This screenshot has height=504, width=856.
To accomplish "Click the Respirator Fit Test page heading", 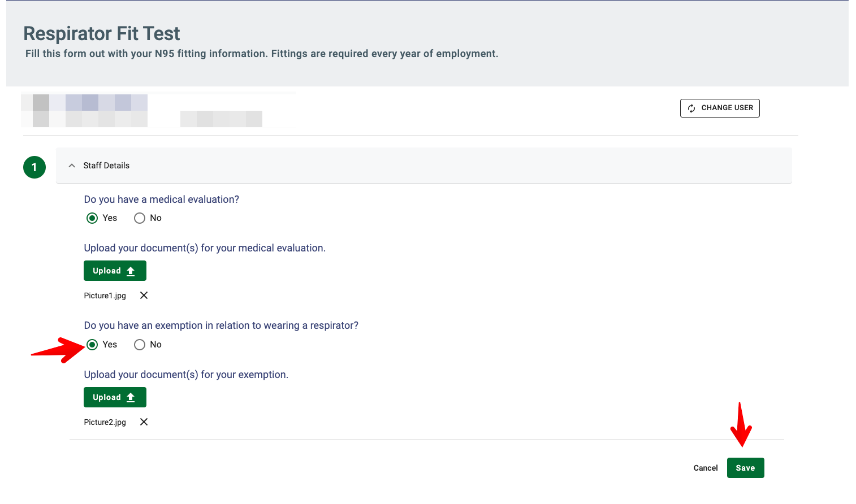I will pos(102,34).
